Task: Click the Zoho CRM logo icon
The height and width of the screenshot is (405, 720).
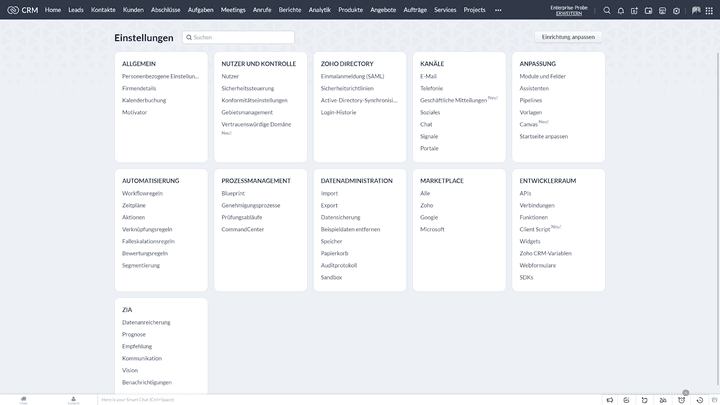Action: pos(12,10)
